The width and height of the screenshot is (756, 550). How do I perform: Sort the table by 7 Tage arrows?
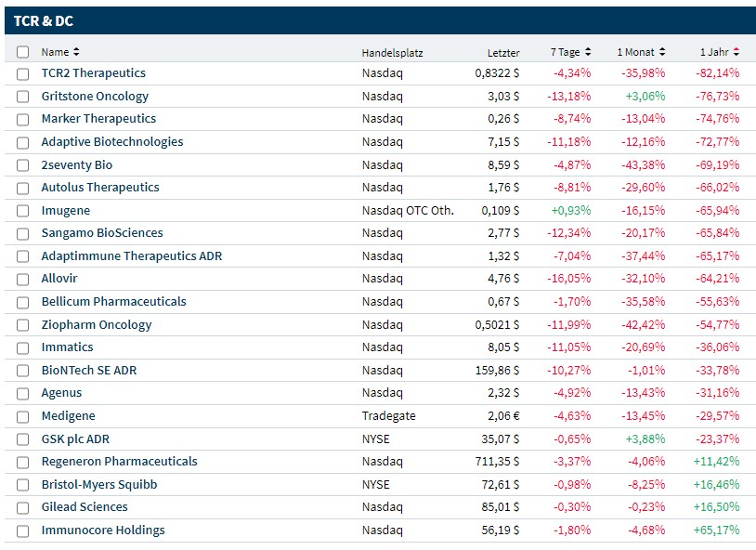coord(588,52)
